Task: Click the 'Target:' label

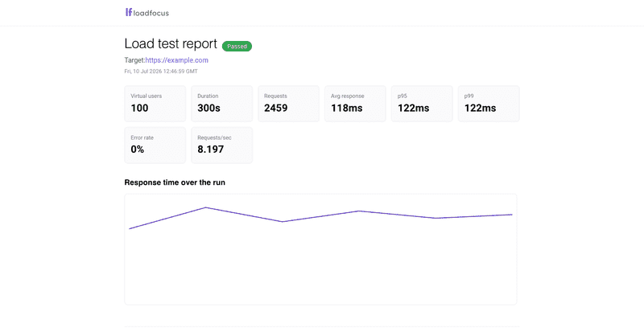Action: pyautogui.click(x=134, y=60)
